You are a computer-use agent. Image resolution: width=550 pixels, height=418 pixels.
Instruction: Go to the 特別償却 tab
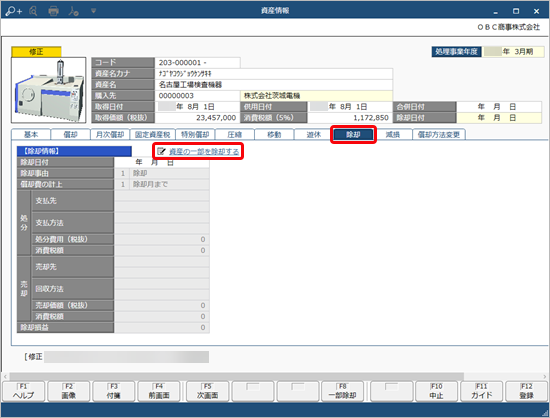[x=195, y=135]
